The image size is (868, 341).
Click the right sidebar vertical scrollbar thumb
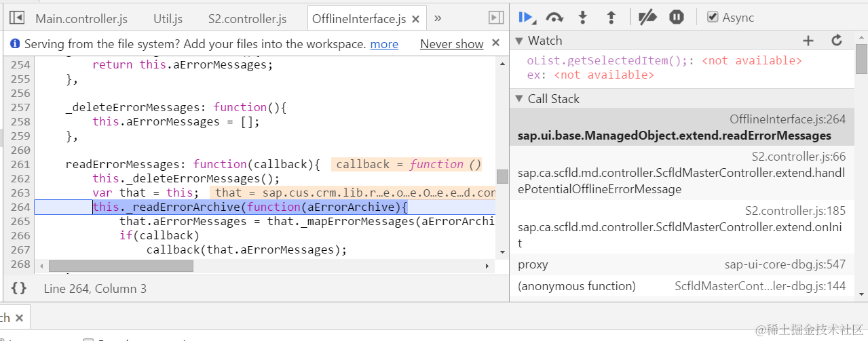point(861,58)
